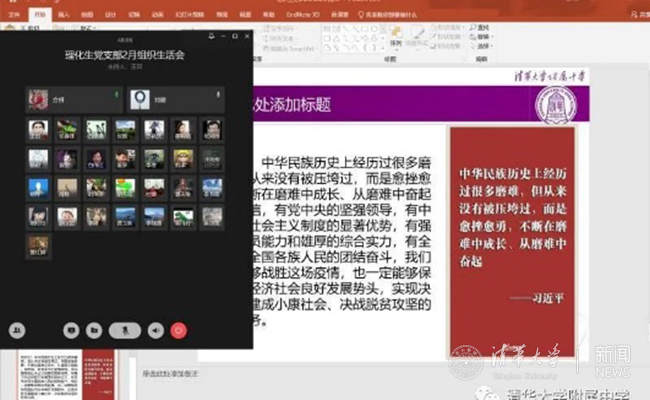Click the screen share icon in meeting bar

click(69, 327)
